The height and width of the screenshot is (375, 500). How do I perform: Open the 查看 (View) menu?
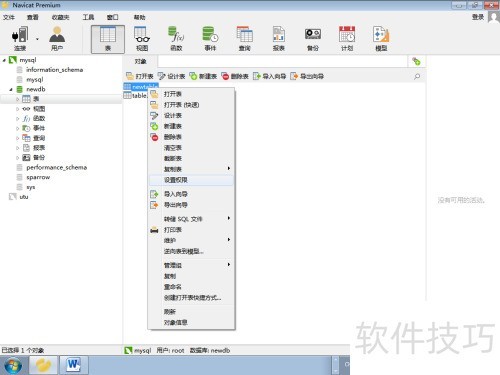tap(33, 17)
